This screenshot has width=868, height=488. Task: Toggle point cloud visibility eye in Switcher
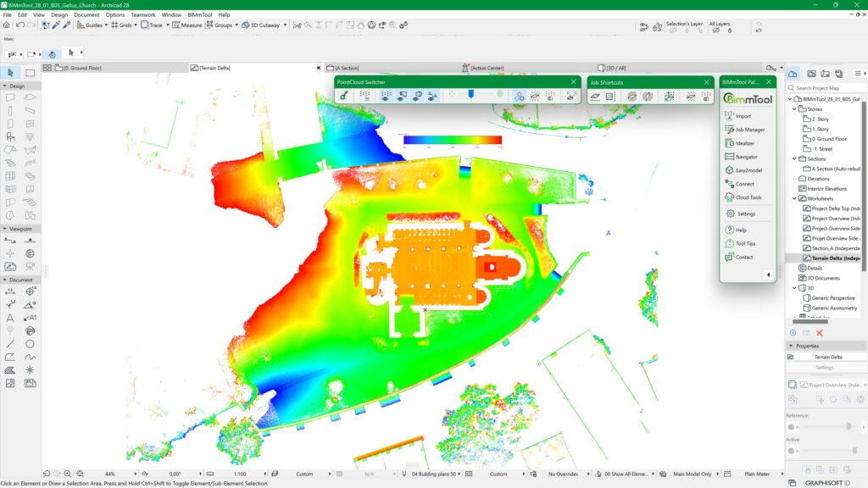coord(386,97)
